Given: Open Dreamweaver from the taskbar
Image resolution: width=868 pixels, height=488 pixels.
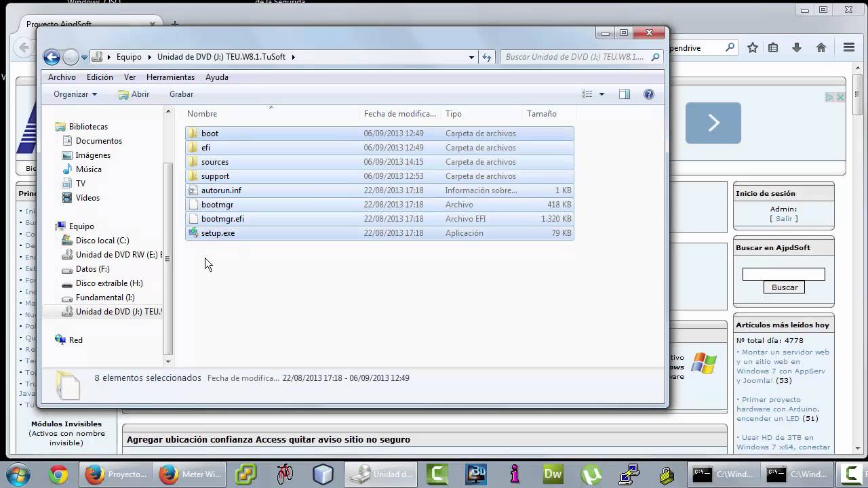Looking at the screenshot, I should pyautogui.click(x=553, y=474).
